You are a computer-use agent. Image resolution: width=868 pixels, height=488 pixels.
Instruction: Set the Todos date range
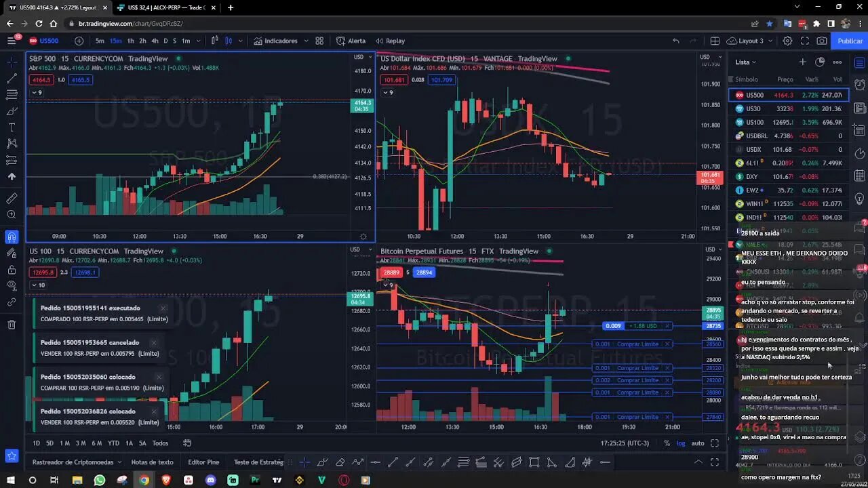click(160, 443)
